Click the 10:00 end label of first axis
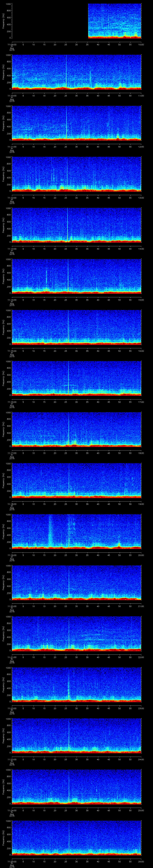The width and height of the screenshot is (153, 868). (141, 44)
